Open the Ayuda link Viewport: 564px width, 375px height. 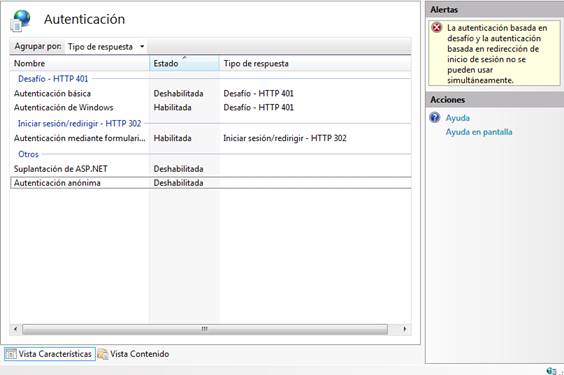click(458, 118)
